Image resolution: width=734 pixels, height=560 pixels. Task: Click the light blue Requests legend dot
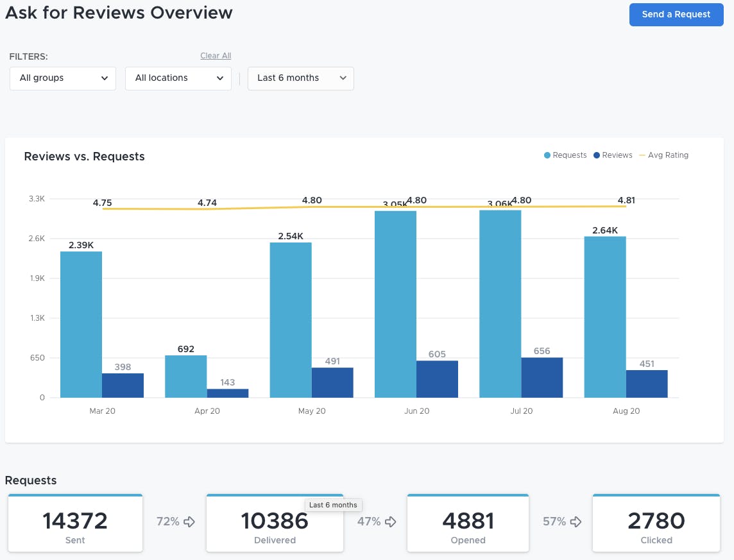[546, 155]
